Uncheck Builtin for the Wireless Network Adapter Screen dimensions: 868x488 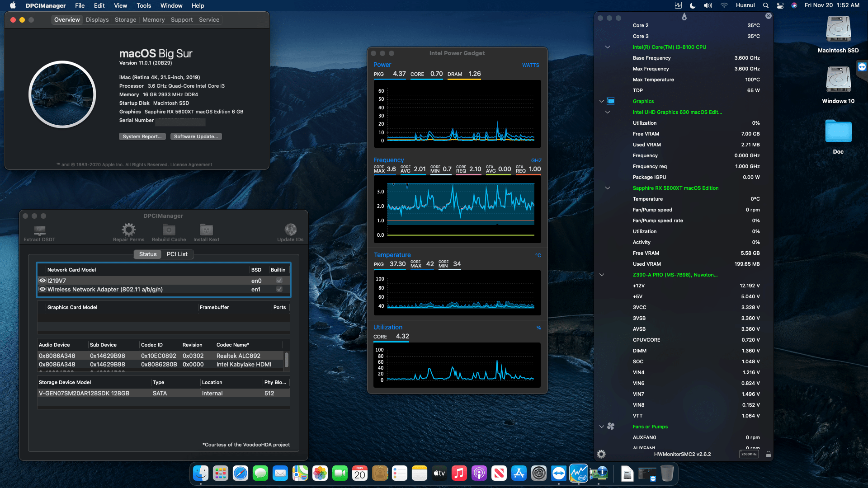279,289
